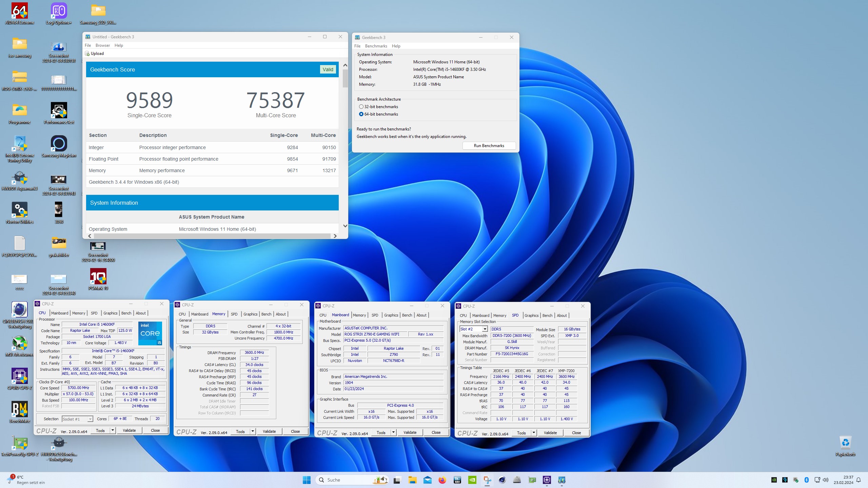Screen dimensions: 868x488
Task: Click the Valid badge in Geekbench Score
Action: 328,69
